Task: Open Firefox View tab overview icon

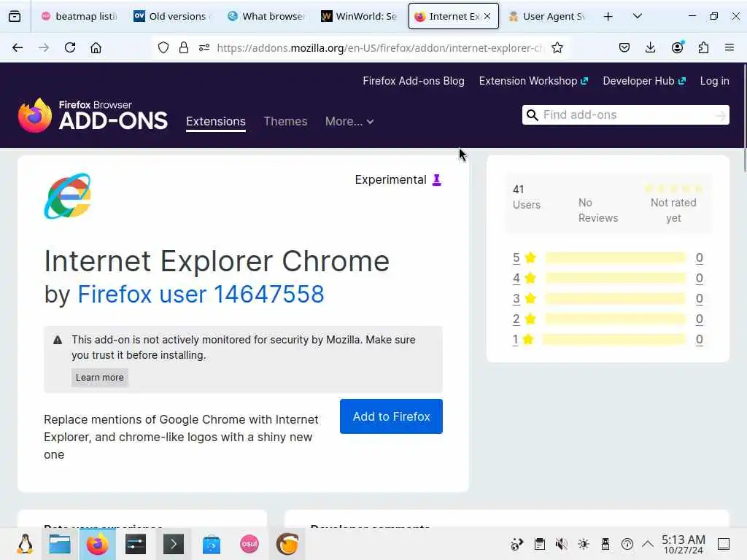Action: click(x=15, y=16)
